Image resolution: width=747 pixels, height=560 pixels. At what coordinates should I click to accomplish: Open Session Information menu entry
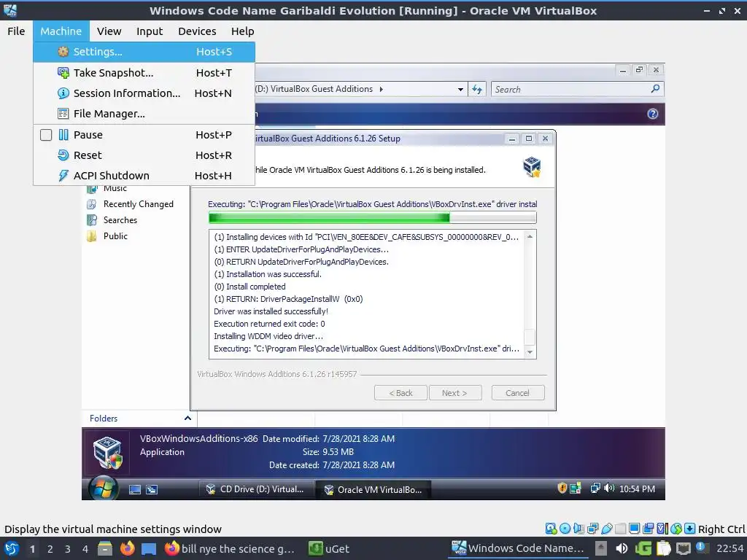[x=144, y=93]
